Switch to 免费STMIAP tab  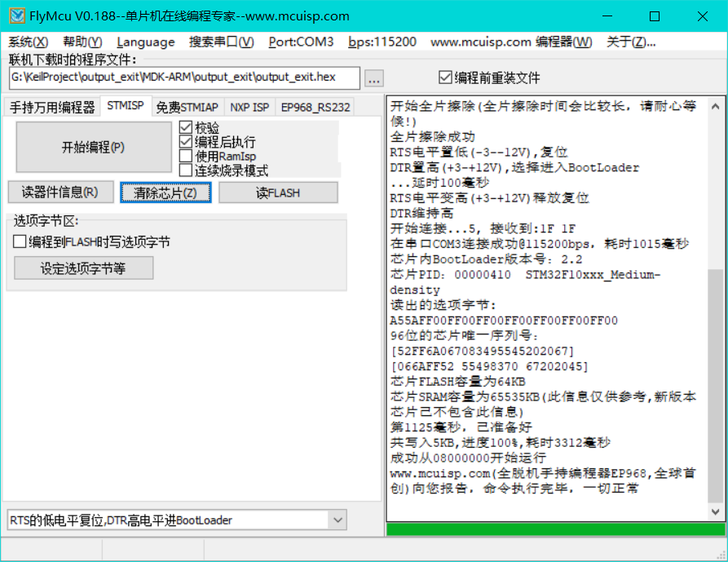click(x=187, y=108)
